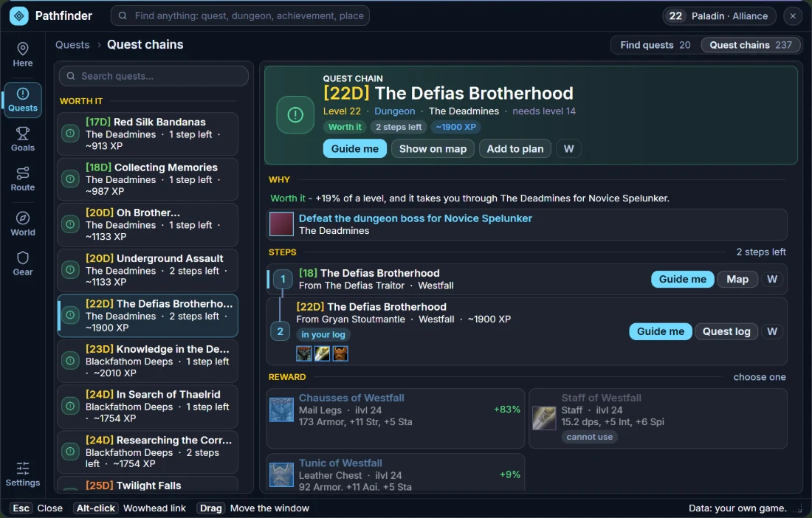Open the Quests sidebar section
The height and width of the screenshot is (518, 812).
click(23, 100)
